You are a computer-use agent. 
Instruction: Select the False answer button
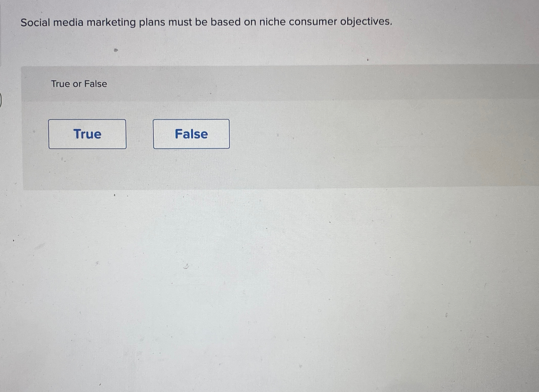[191, 134]
